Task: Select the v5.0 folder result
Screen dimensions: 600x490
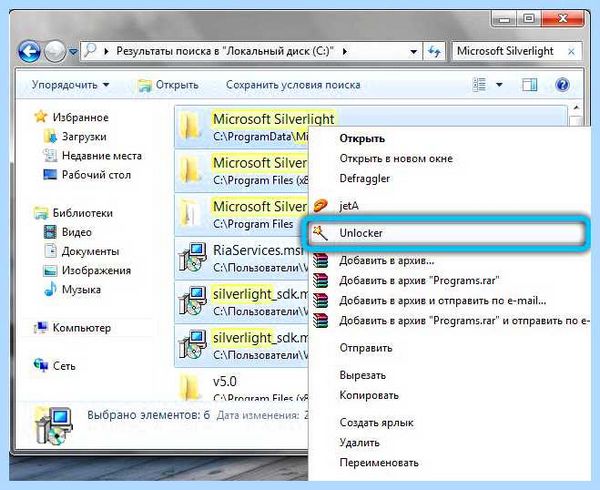Action: [241, 386]
